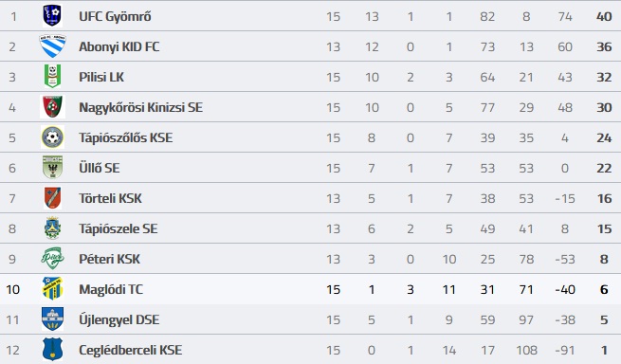Click the Újlengyel DSE team name
621x364 pixels.
119,320
